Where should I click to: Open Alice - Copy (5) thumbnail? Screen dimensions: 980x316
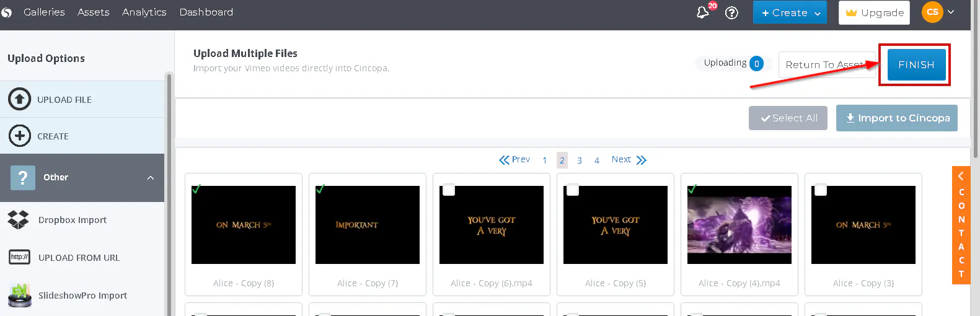click(x=616, y=225)
